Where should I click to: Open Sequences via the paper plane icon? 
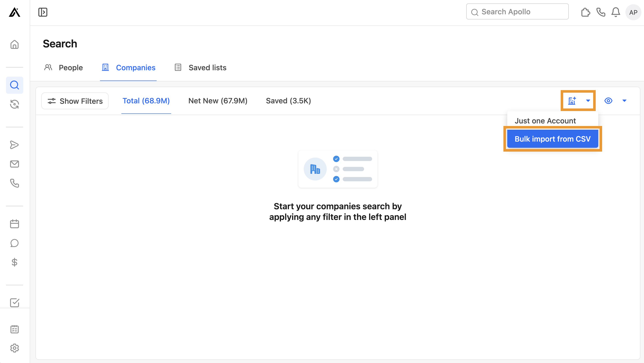(14, 145)
